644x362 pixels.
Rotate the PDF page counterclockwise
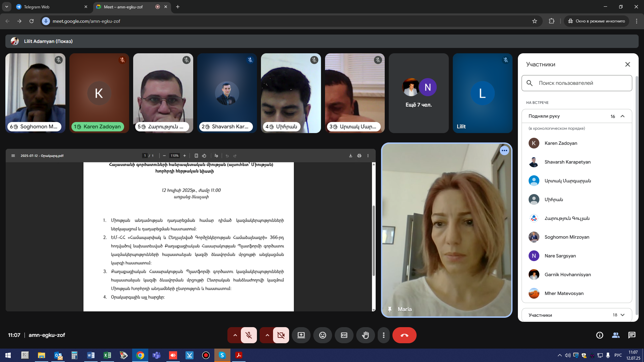click(204, 156)
